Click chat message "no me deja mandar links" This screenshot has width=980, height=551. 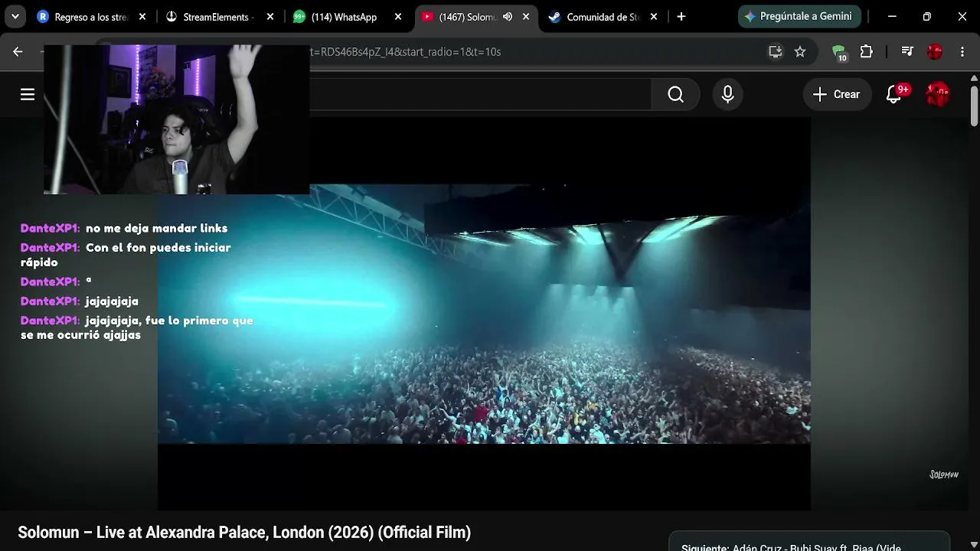click(x=157, y=228)
